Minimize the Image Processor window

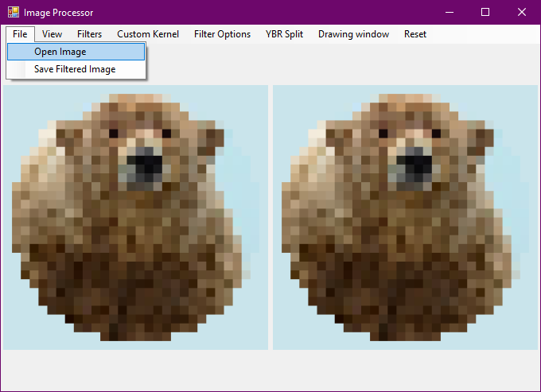click(x=450, y=13)
